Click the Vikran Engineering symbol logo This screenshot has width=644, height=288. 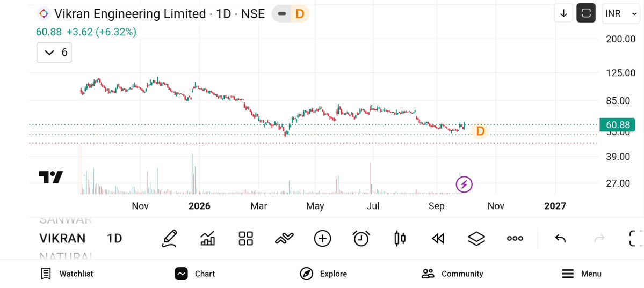coord(43,14)
